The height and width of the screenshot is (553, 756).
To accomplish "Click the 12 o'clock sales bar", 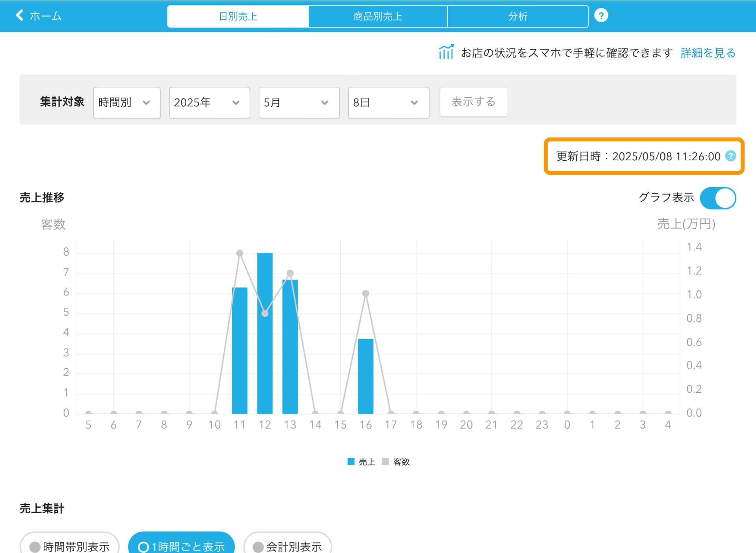I will point(265,333).
